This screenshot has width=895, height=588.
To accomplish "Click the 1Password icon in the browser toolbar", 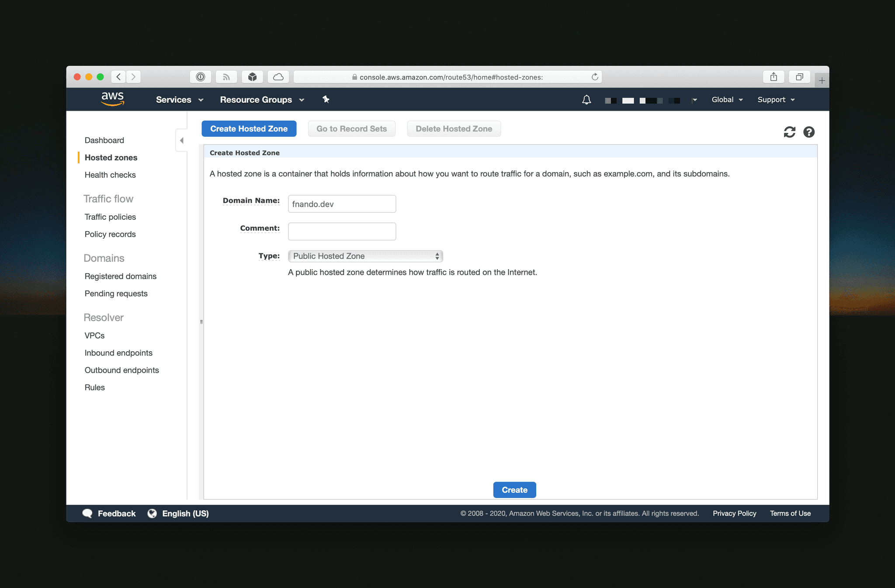I will coord(200,76).
